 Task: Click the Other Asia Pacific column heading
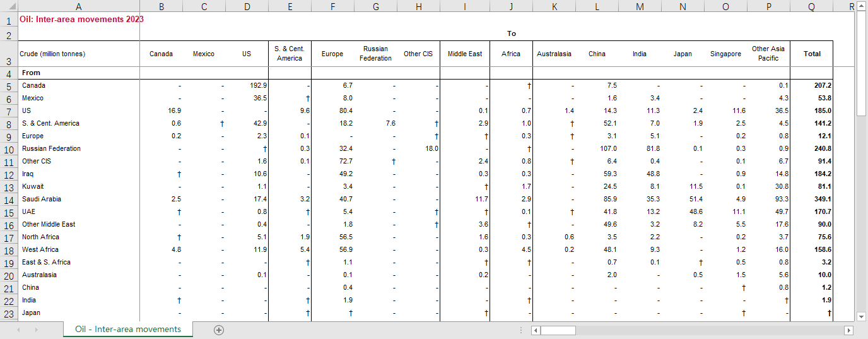point(768,54)
